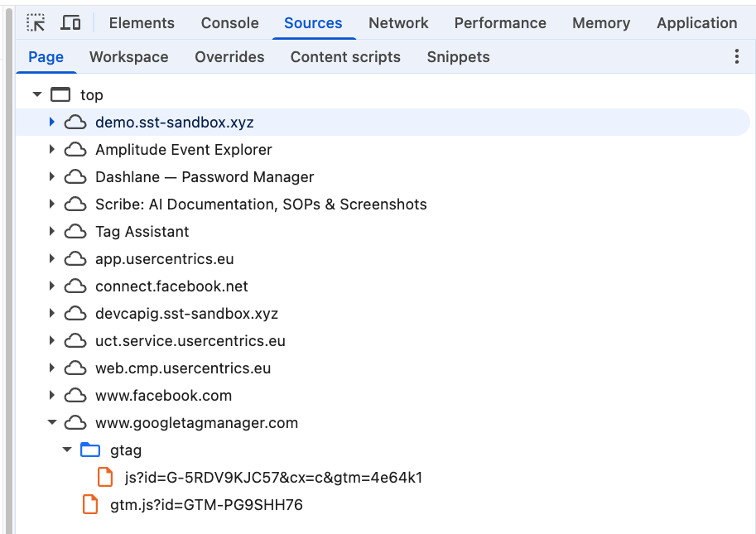Open the Snippets sub-tab

coord(459,57)
